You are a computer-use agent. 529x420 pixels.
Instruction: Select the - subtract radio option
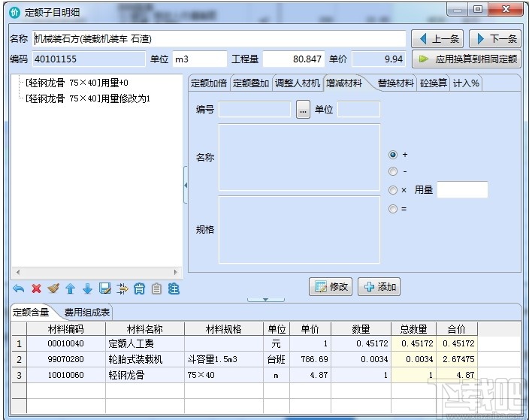coord(393,172)
